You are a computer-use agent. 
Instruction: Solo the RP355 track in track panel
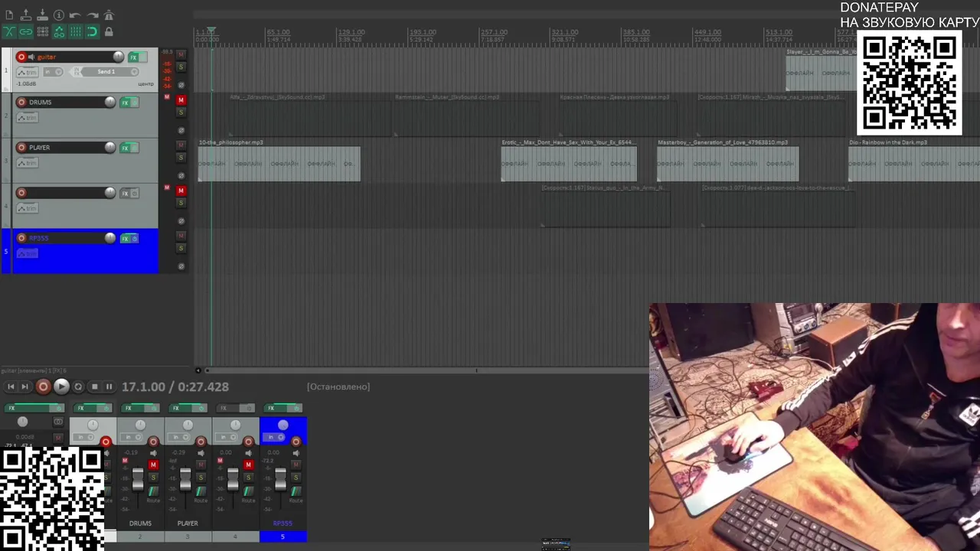tap(181, 248)
